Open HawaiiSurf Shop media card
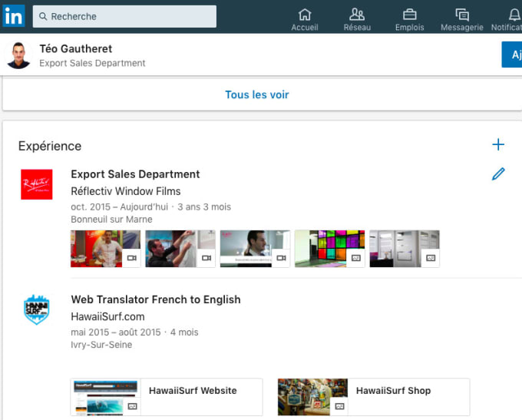This screenshot has width=522, height=420. pyautogui.click(x=374, y=397)
